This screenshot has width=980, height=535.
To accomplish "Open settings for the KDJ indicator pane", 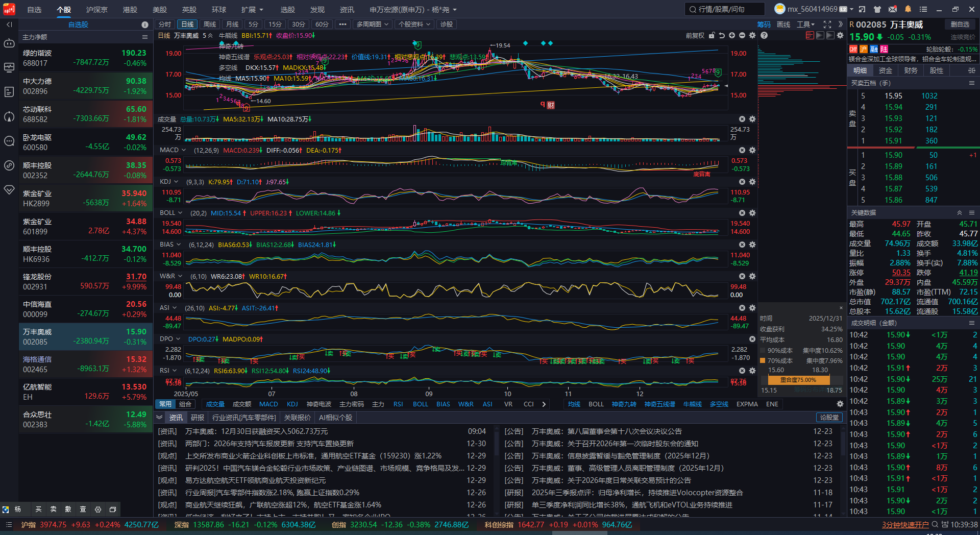I will tap(752, 182).
